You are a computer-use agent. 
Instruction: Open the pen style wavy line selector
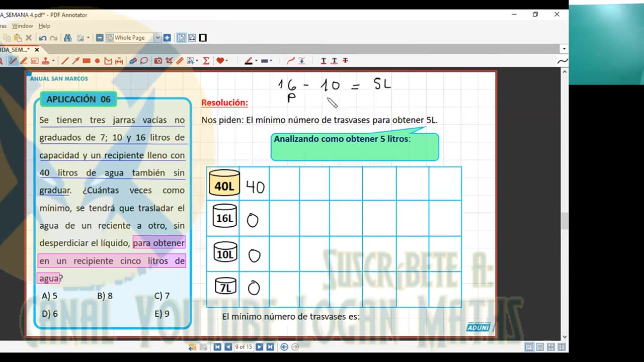[x=563, y=61]
